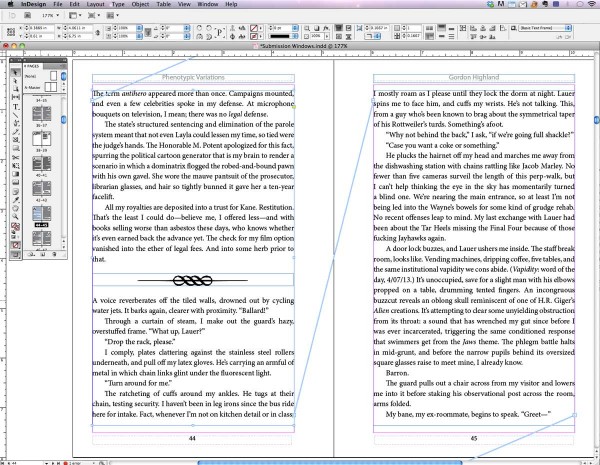The image size is (600, 465).
Task: Click the width W input field
Action: coord(80,28)
